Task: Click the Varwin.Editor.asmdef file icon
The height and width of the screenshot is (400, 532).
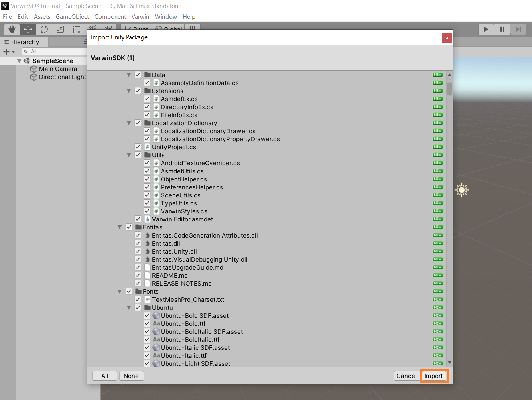Action: click(148, 219)
